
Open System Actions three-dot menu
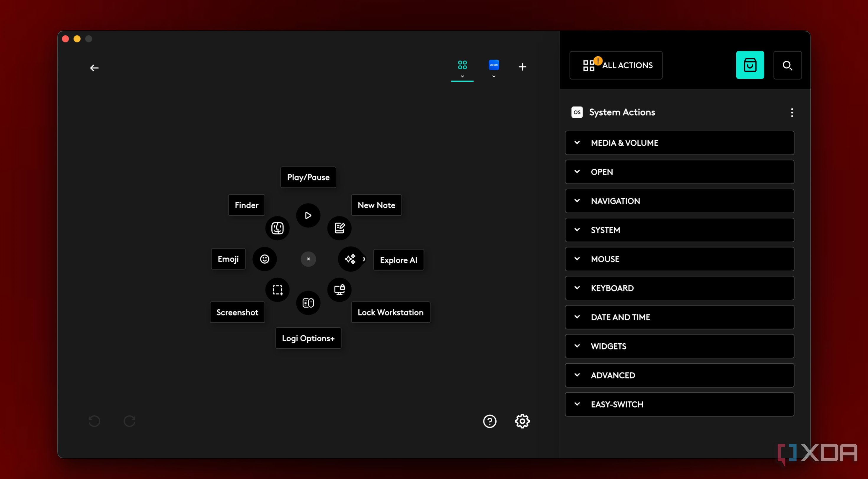pos(792,113)
